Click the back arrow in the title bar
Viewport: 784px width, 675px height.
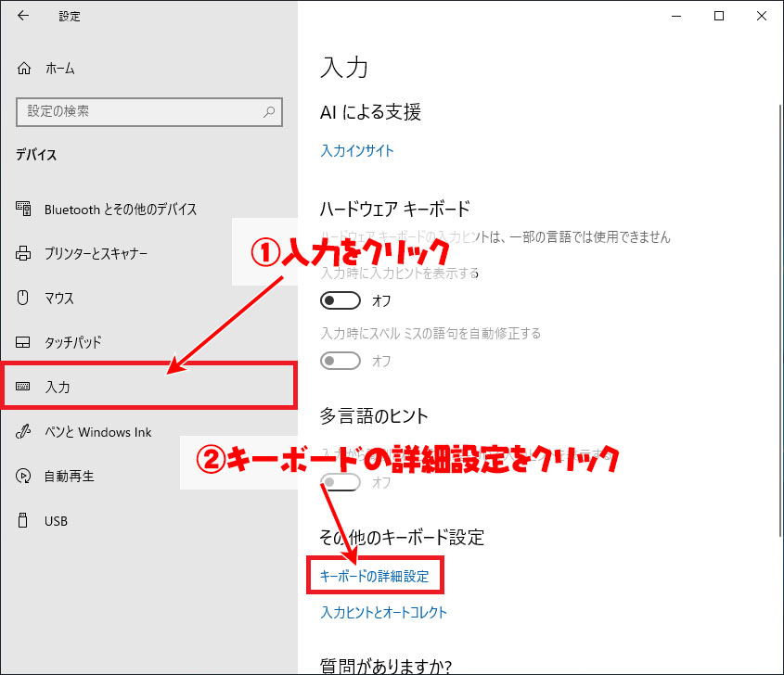pyautogui.click(x=23, y=16)
